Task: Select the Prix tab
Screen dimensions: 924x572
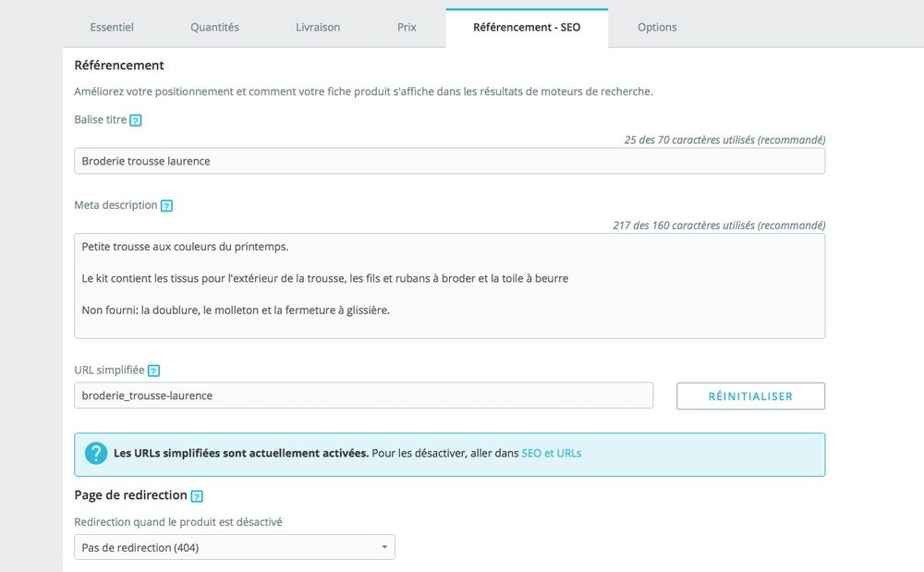Action: click(x=407, y=27)
